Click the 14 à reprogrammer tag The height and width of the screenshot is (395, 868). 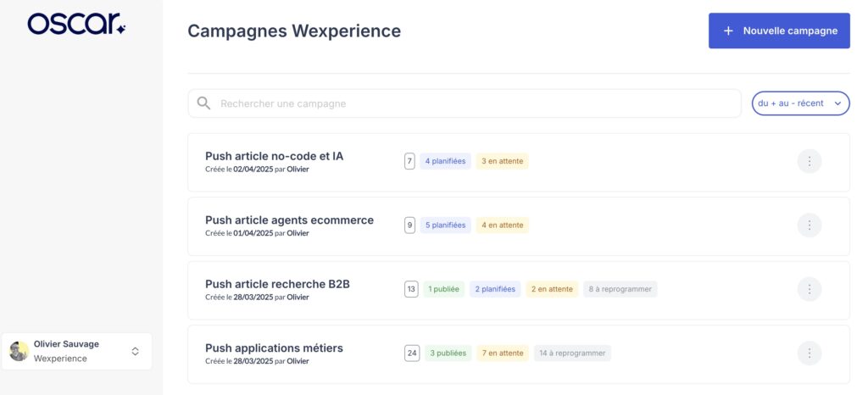pos(572,353)
